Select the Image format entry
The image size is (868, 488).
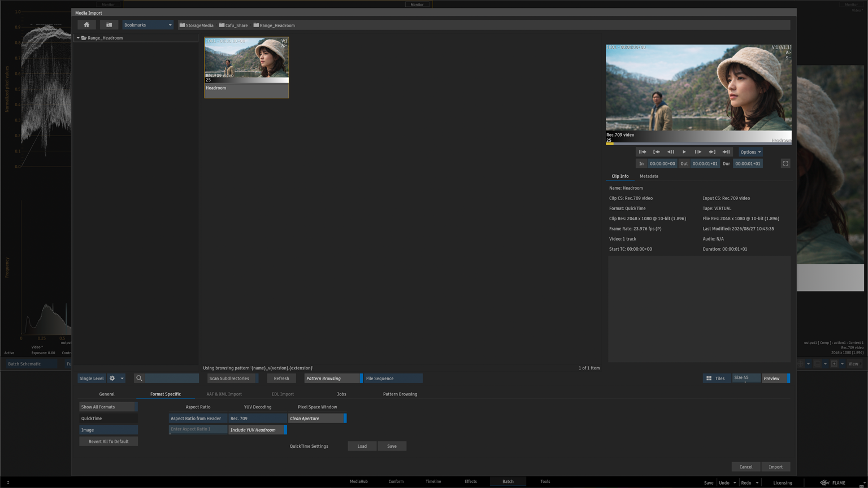(108, 430)
